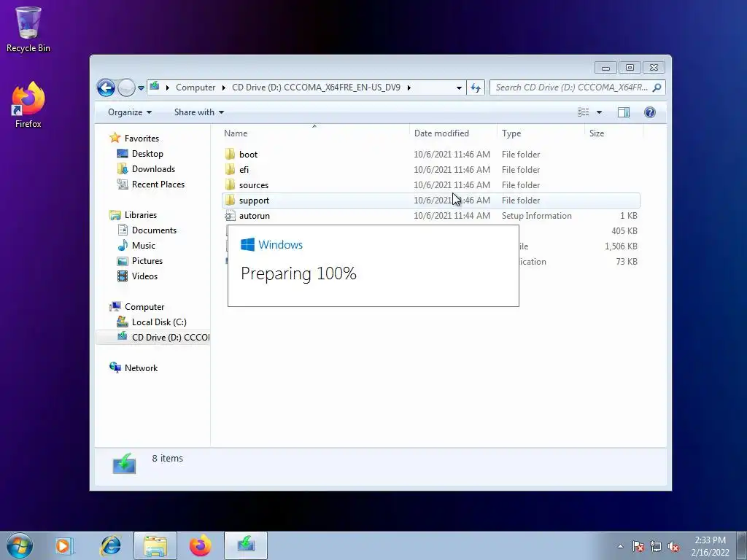Select the efi folder icon

click(230, 169)
